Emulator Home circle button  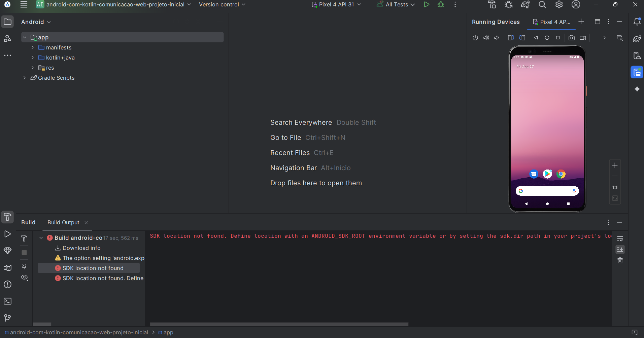point(547,38)
